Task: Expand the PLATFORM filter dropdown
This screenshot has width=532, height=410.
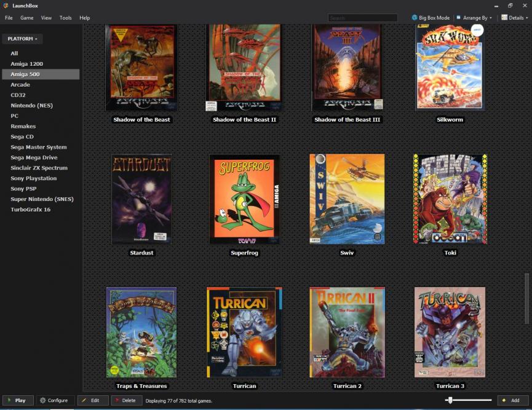Action: [22, 39]
